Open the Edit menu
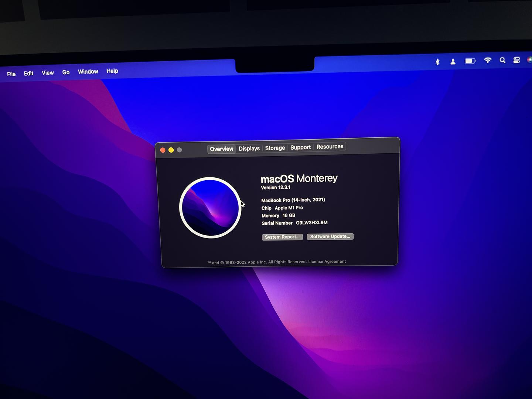Image resolution: width=532 pixels, height=399 pixels. [x=28, y=73]
